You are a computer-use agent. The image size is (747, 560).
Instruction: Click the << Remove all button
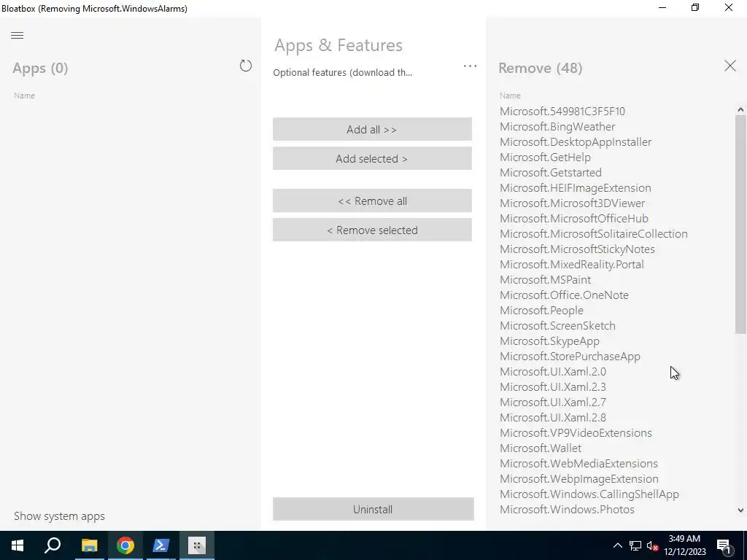372,201
